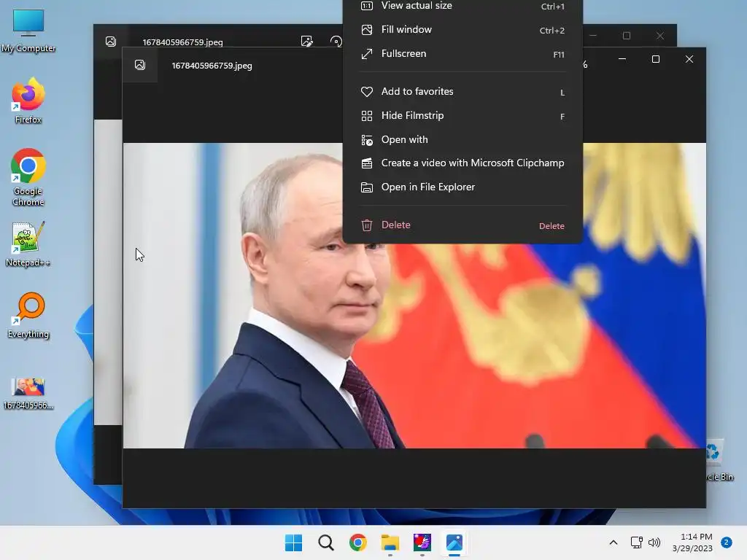Select My Computer desktop icon
The image size is (747, 560).
pyautogui.click(x=28, y=31)
